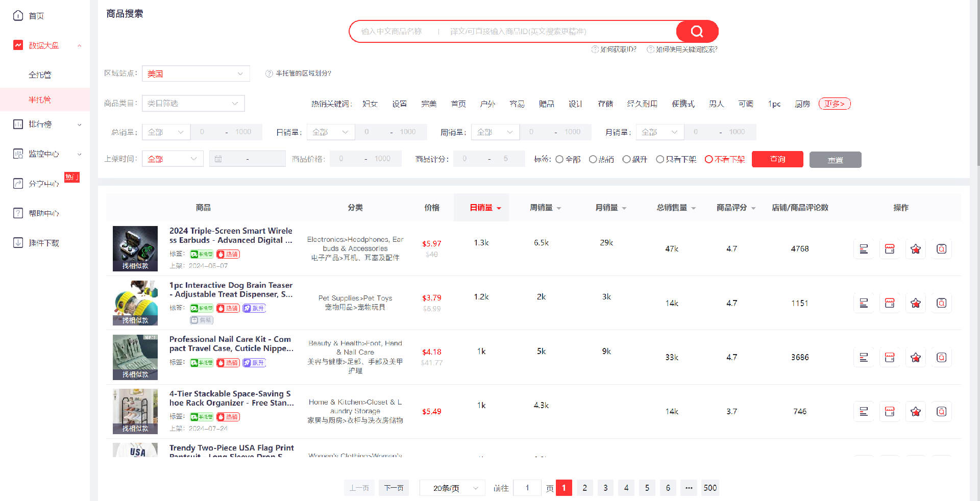Go to page 2 in pagination
The width and height of the screenshot is (980, 501).
click(x=585, y=488)
